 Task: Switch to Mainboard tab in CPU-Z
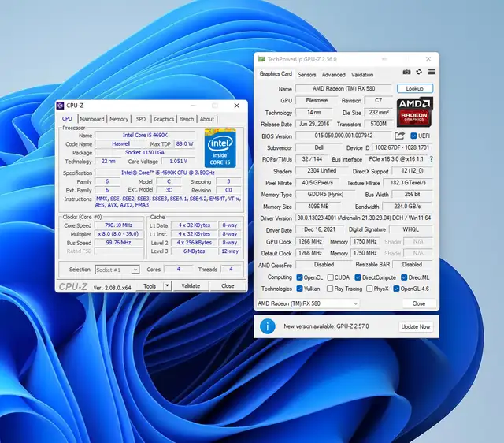92,119
